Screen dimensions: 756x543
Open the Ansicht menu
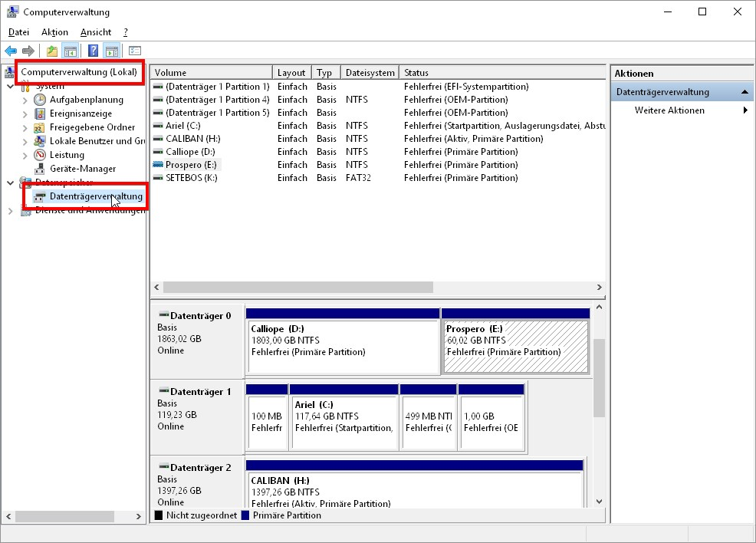[96, 32]
